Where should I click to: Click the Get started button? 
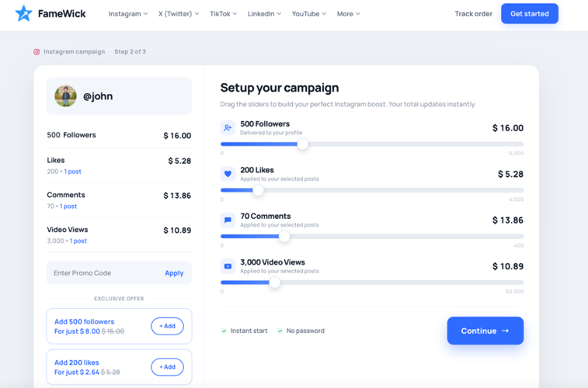pos(530,13)
